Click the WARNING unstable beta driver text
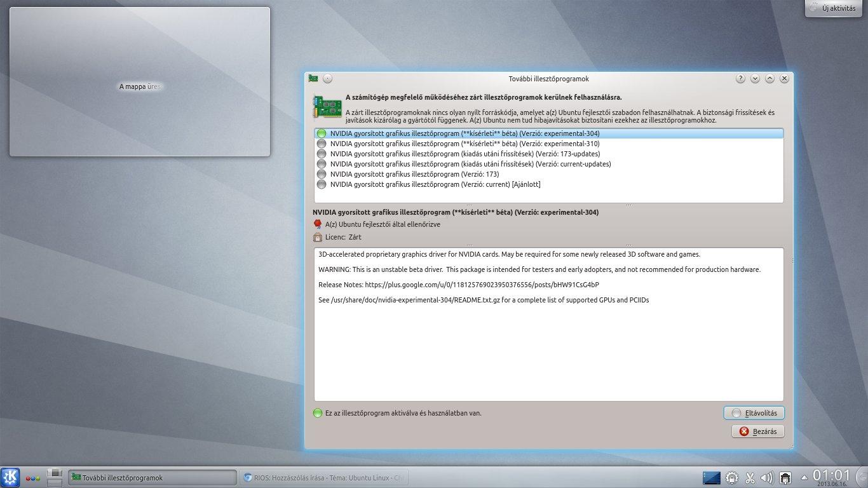Screen dimensions: 868x488 [539, 269]
